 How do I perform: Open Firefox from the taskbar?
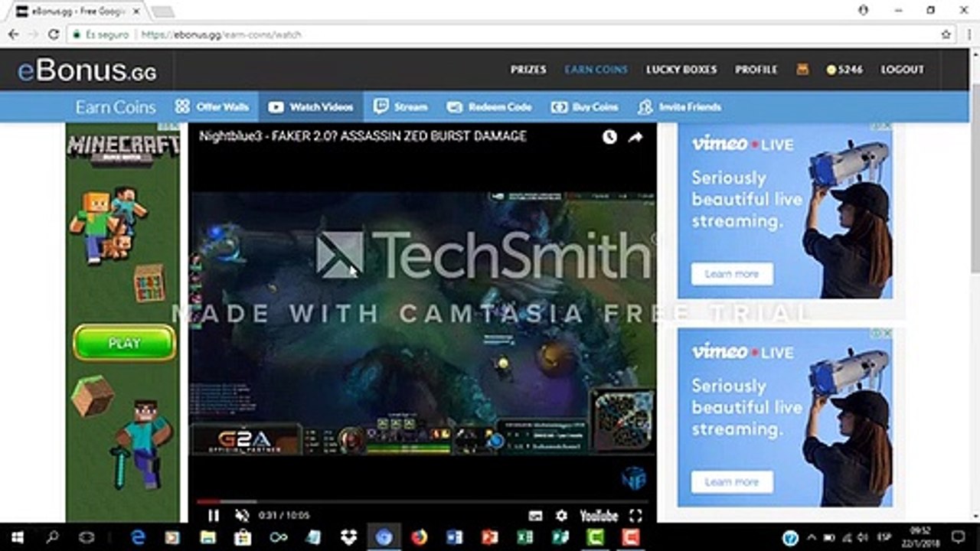tap(419, 537)
